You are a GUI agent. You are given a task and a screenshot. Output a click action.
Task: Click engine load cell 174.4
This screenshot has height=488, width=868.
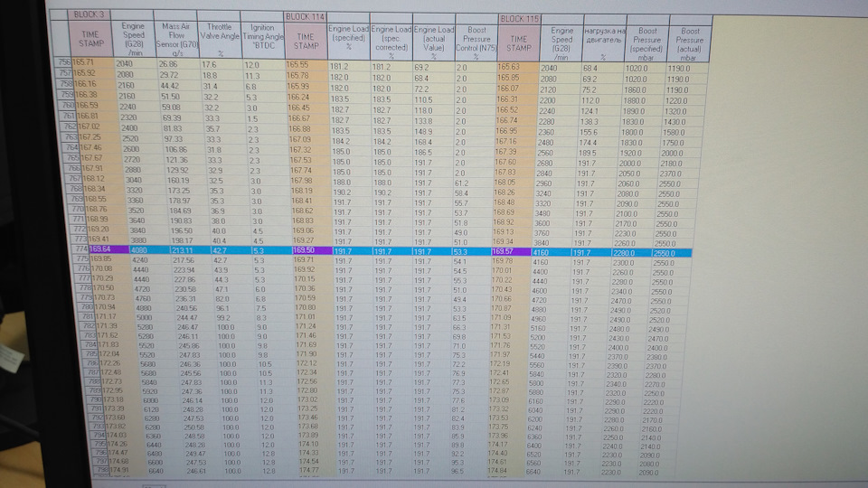pos(589,143)
